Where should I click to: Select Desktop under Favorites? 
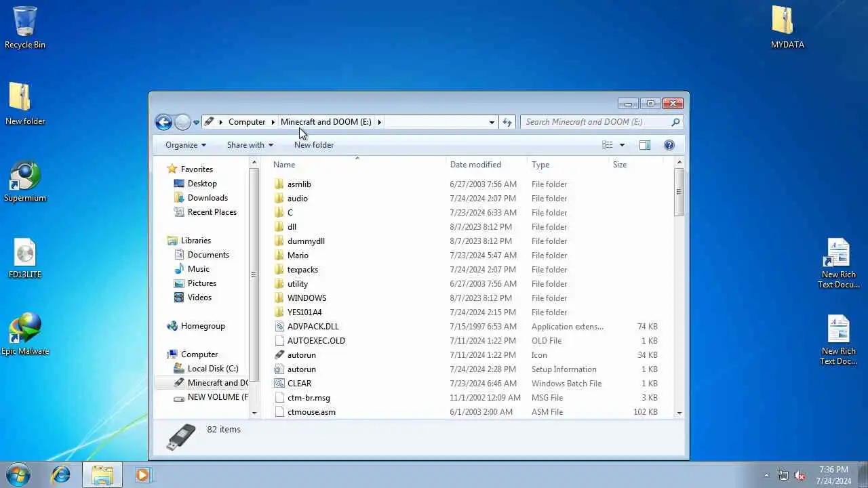point(202,184)
